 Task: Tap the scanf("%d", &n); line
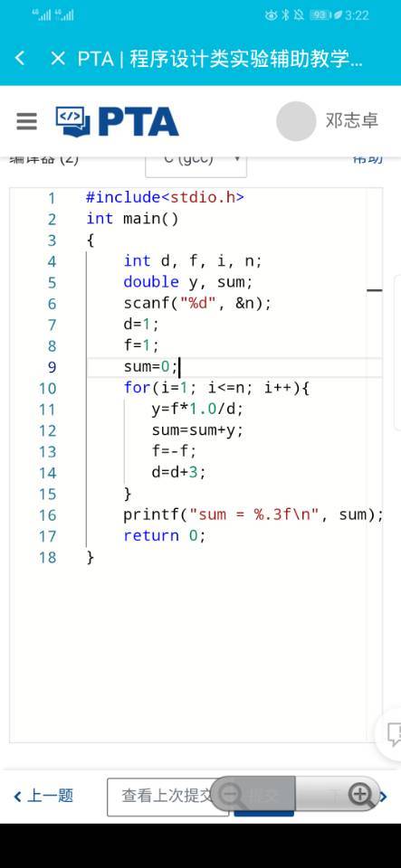[197, 304]
